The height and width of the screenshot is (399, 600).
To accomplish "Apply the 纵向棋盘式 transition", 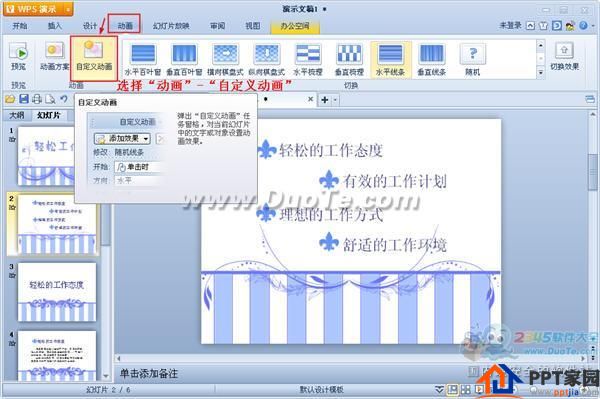I will (x=267, y=59).
